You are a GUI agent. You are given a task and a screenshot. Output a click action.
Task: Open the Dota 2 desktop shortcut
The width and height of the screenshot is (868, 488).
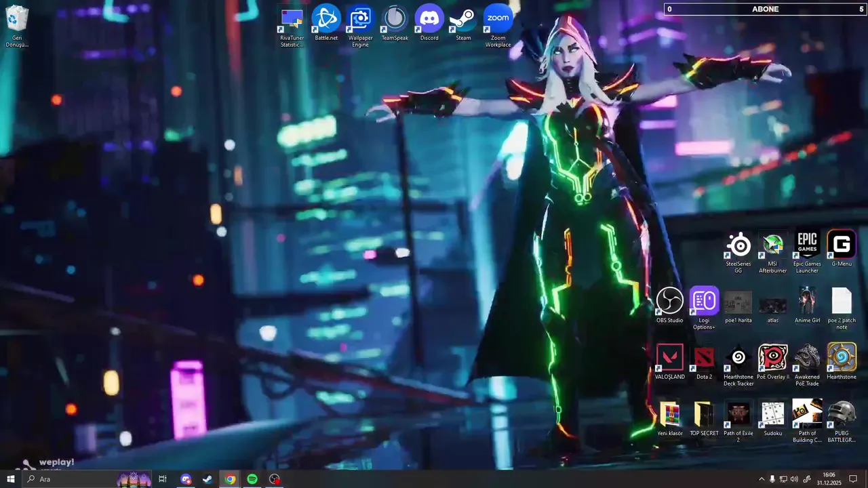(x=704, y=362)
